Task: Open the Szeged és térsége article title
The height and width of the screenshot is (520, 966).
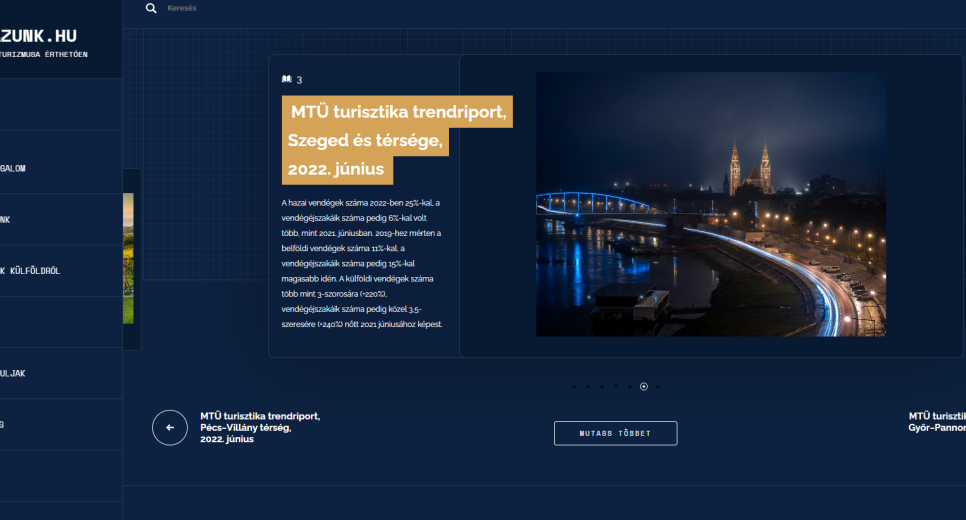Action: tap(397, 141)
